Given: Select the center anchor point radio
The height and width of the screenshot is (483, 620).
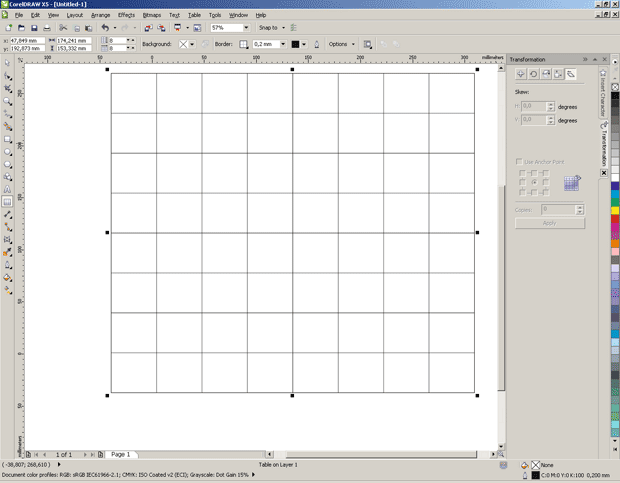Looking at the screenshot, I should (x=534, y=182).
